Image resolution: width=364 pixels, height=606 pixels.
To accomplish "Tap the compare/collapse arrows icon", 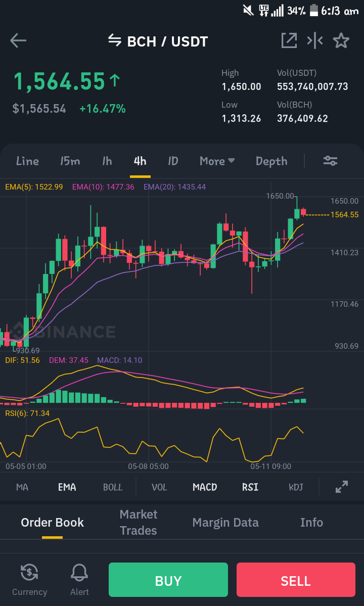I will [315, 40].
